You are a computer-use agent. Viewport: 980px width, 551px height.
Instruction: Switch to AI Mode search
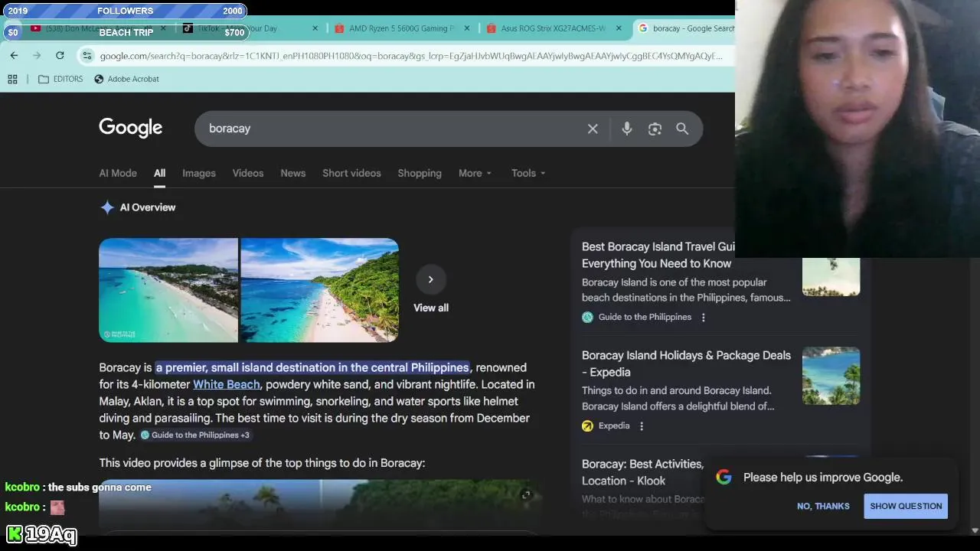pos(118,173)
